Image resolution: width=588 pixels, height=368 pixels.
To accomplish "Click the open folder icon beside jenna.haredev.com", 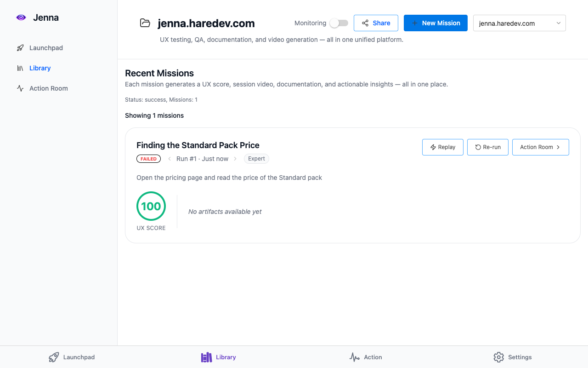I will click(x=145, y=23).
